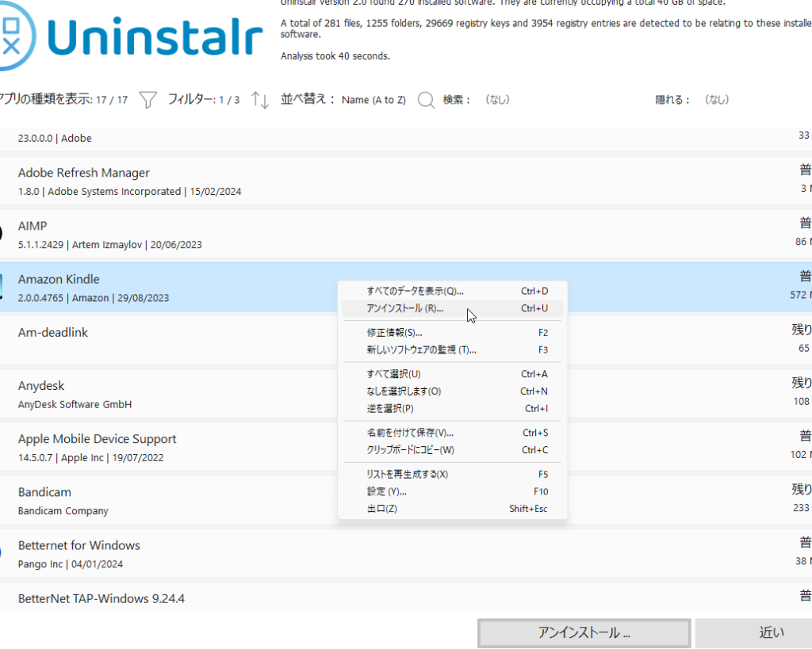Open 修正情報(S) menu entry
The width and height of the screenshot is (812, 649).
point(452,333)
